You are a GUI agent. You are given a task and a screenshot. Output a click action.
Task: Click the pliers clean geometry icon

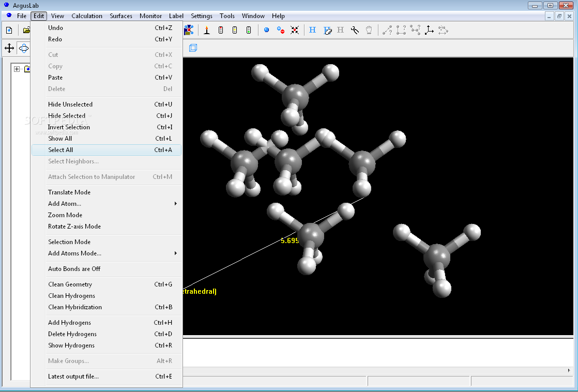355,30
